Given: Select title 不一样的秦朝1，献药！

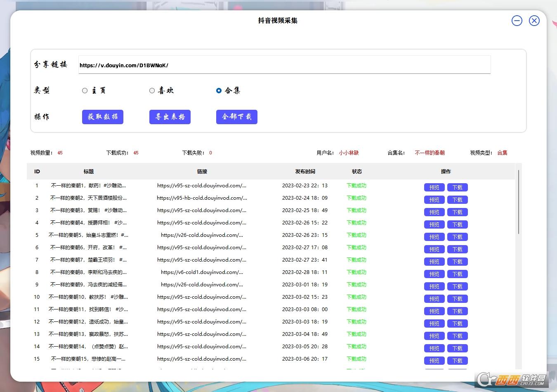Looking at the screenshot, I should click(x=89, y=186).
